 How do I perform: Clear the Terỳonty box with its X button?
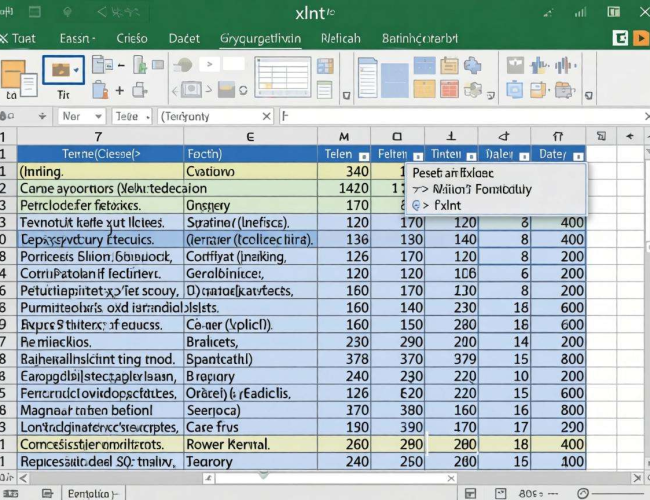267,117
